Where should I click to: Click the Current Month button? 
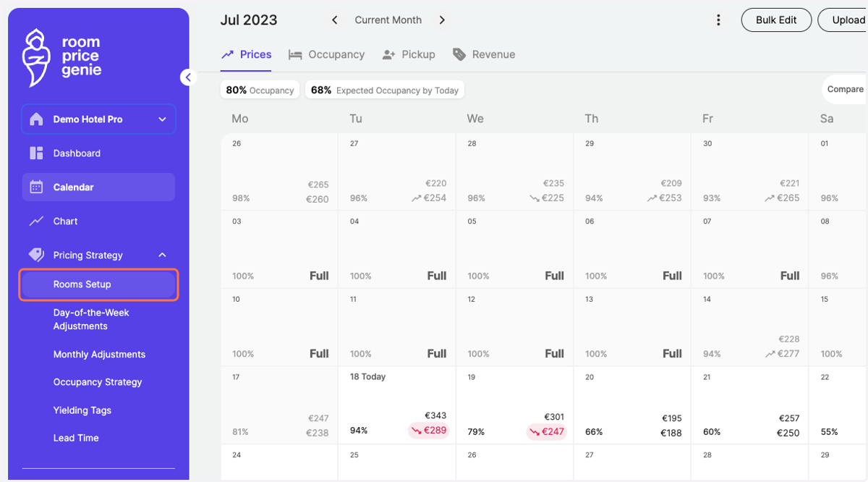[x=388, y=20]
